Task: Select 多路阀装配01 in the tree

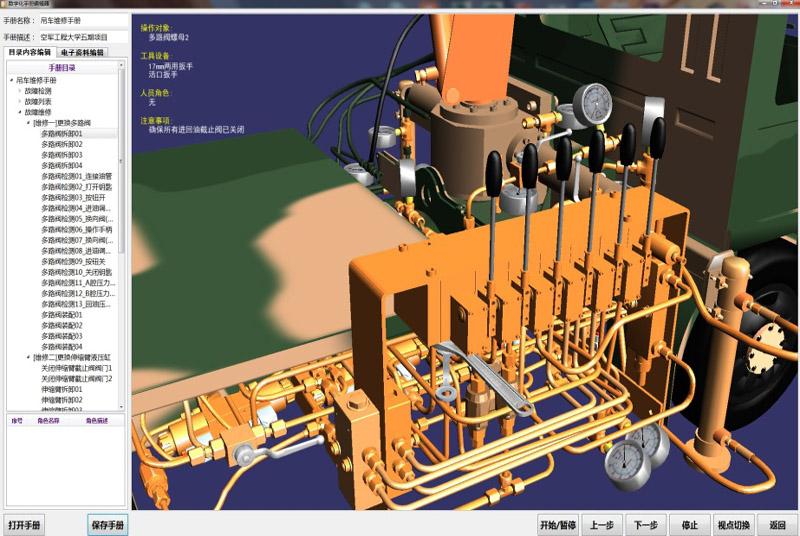Action: [x=61, y=314]
